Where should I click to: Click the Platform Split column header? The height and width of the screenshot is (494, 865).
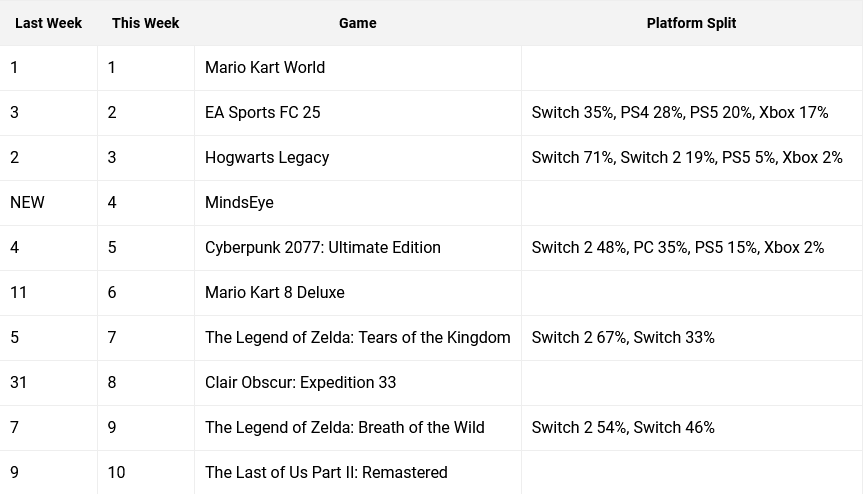691,23
